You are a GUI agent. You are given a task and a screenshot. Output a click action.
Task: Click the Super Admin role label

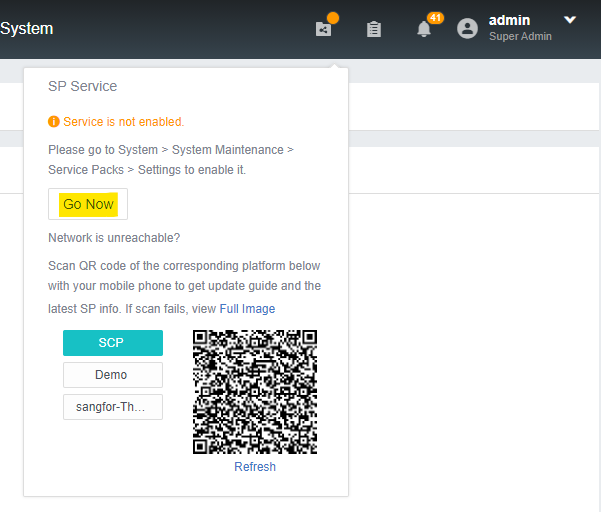pos(520,36)
